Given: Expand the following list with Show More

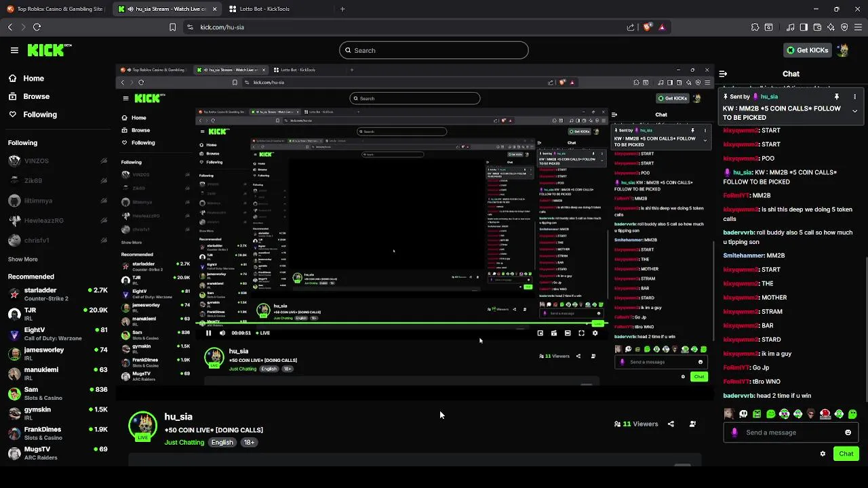Looking at the screenshot, I should (x=22, y=259).
